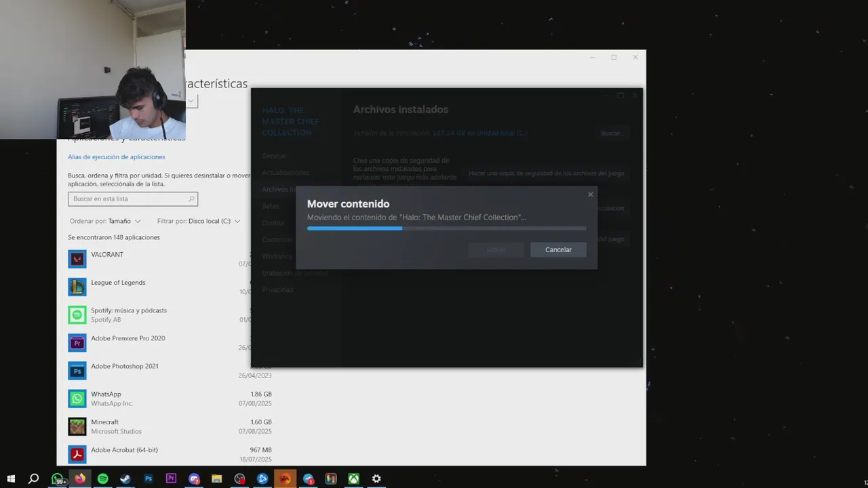Click the WhatsApp icon in the apps list
The height and width of the screenshot is (488, 868).
(77, 399)
